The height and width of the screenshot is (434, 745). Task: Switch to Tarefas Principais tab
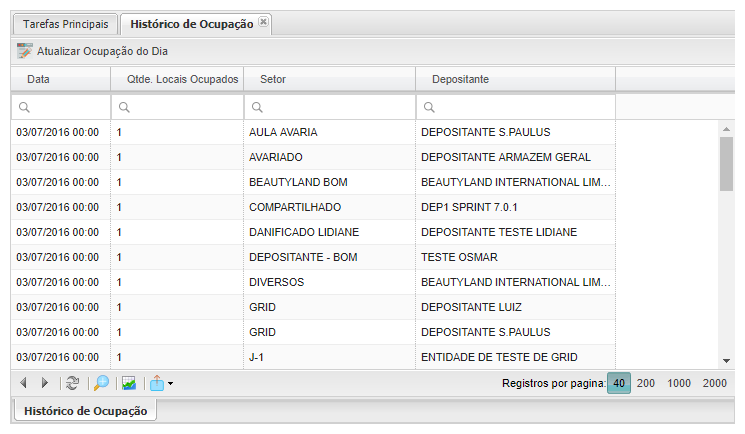point(65,23)
